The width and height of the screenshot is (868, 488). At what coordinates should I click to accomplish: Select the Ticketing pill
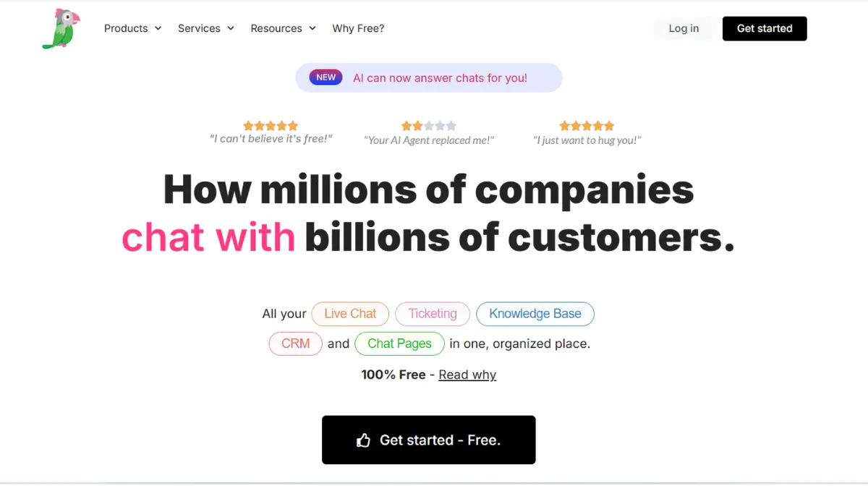pos(433,314)
